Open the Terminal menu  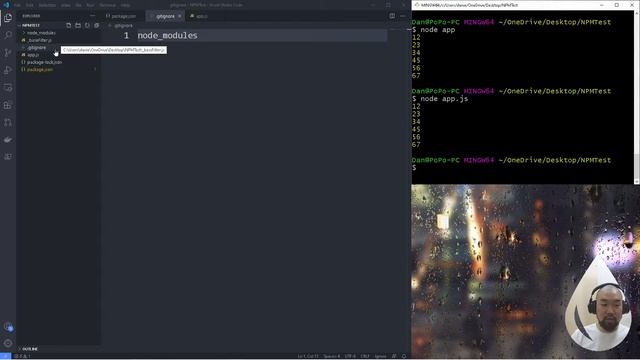click(x=108, y=5)
